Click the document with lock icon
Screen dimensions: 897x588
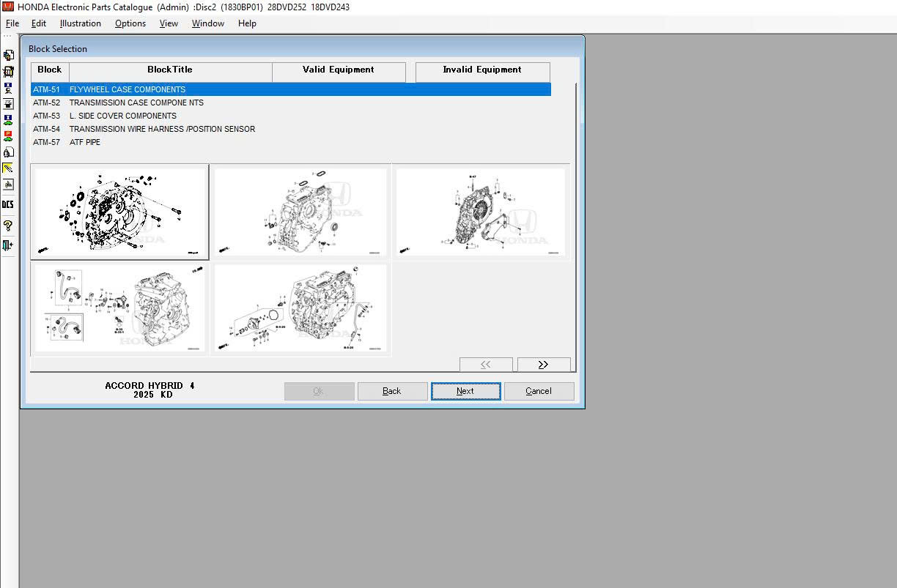point(8,152)
